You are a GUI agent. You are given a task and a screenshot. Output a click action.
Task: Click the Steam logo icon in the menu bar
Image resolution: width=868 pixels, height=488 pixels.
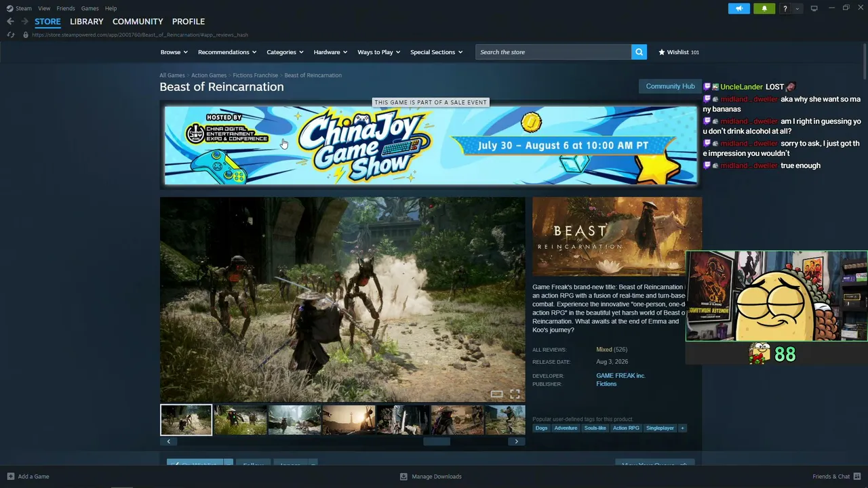point(9,8)
